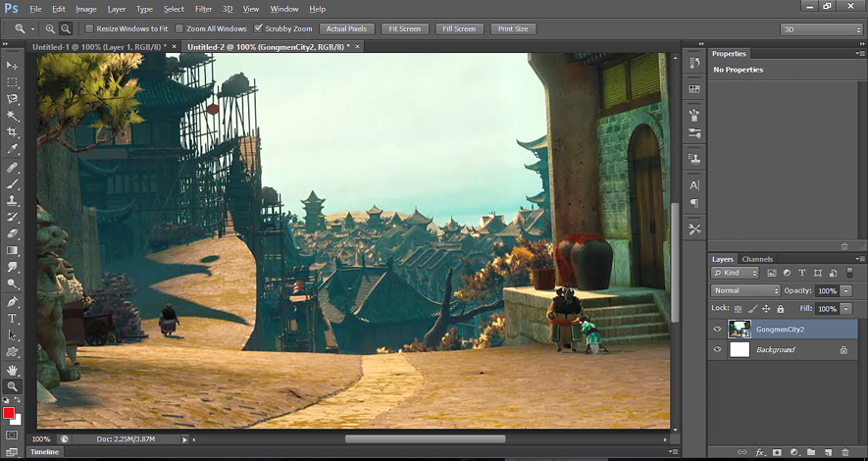Select the Lasso tool
This screenshot has height=461, width=868.
point(12,99)
